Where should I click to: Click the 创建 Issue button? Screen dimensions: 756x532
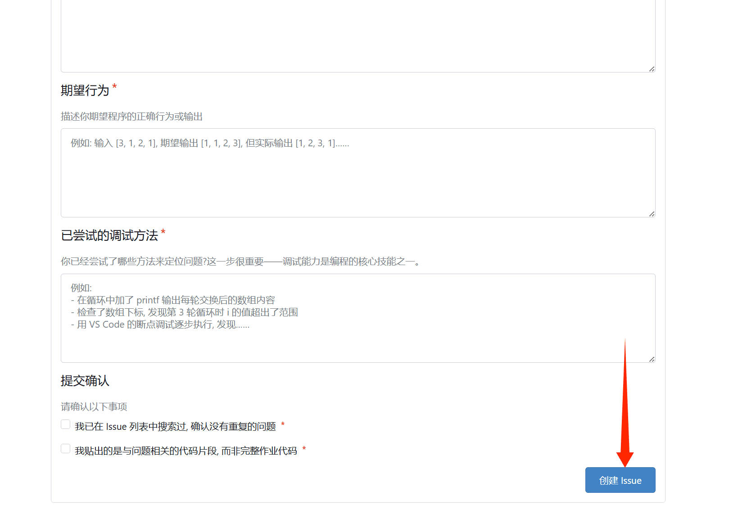click(620, 480)
